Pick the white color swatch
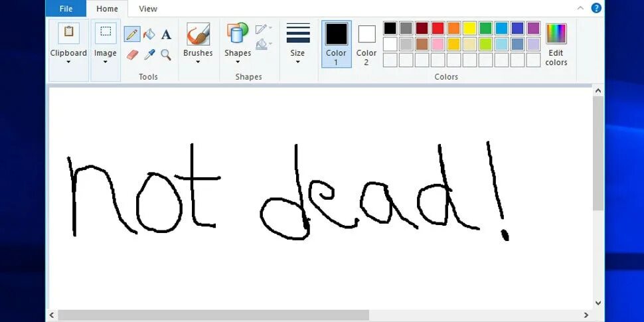This screenshot has width=644, height=322. (x=390, y=44)
